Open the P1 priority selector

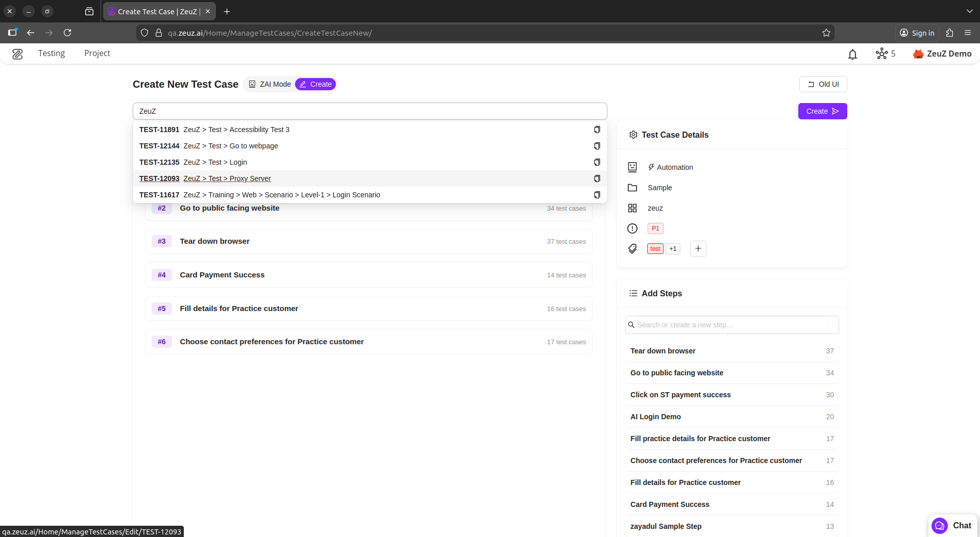click(655, 228)
